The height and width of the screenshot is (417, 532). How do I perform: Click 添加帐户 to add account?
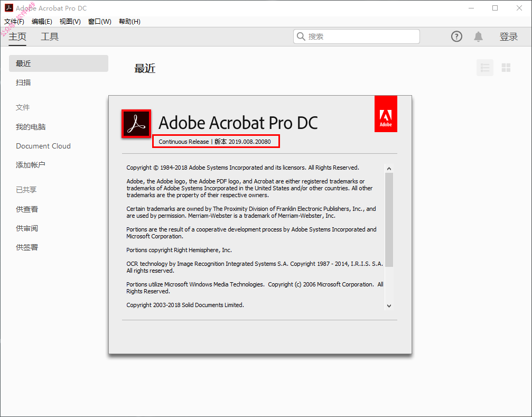coord(31,165)
